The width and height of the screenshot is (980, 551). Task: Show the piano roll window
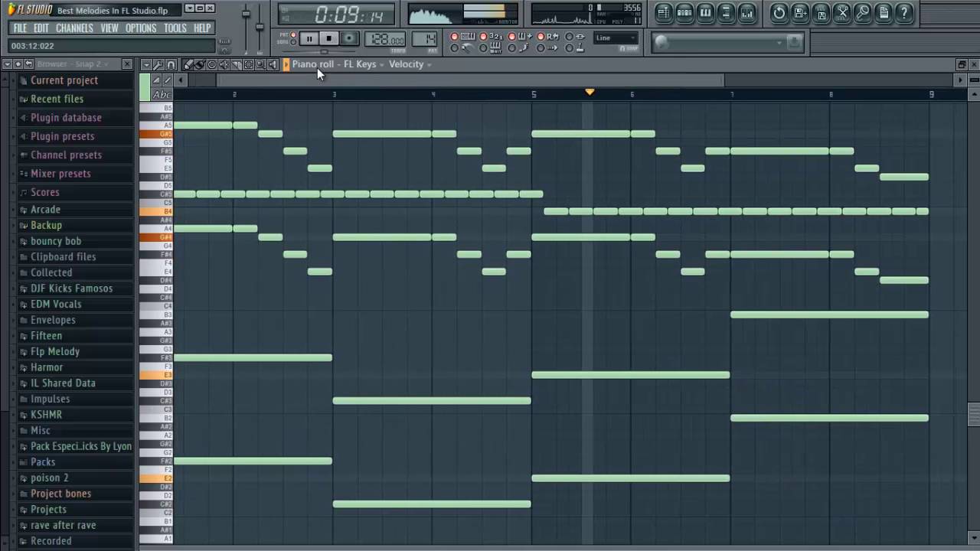[x=705, y=12]
